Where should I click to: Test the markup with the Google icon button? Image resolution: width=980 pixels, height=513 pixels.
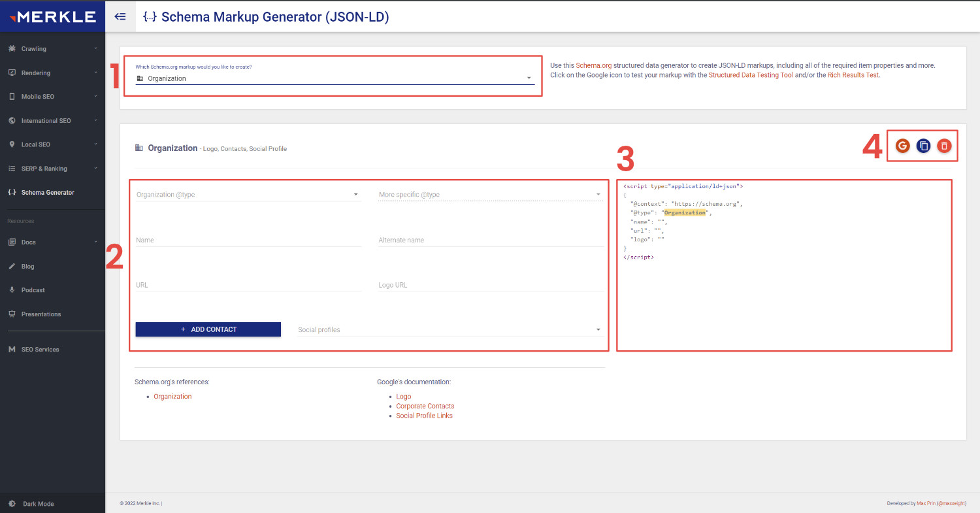click(x=902, y=146)
